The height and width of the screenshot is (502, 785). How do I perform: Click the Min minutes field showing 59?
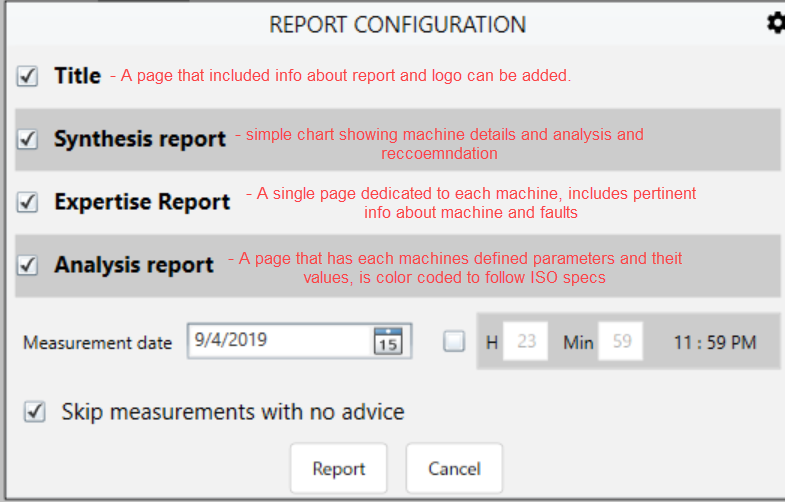[x=621, y=341]
